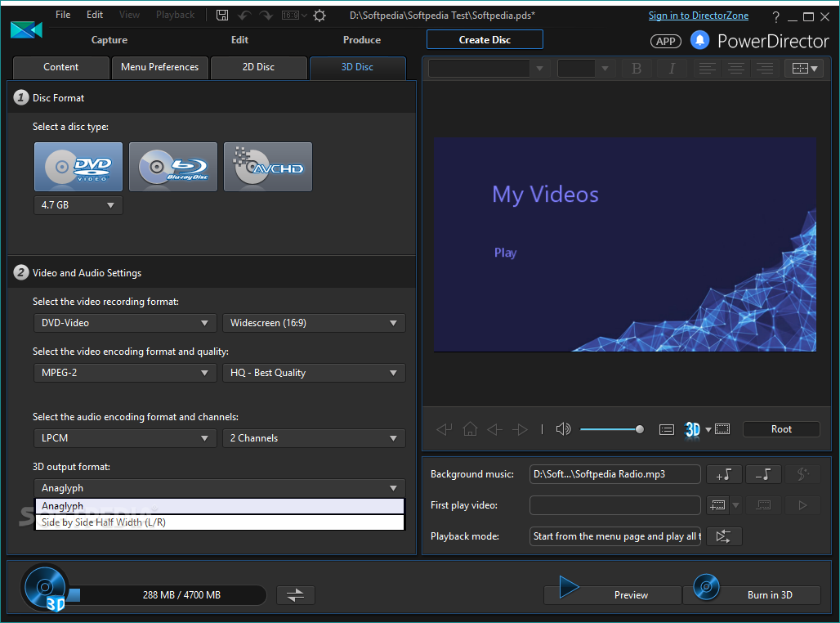The image size is (840, 623).
Task: Go to the Produce module
Action: 362,40
